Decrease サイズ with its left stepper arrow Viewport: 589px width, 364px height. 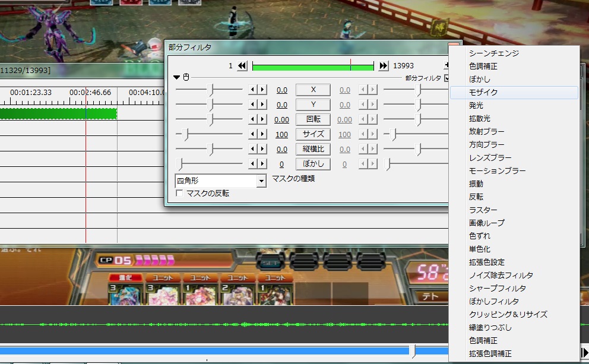pyautogui.click(x=252, y=134)
